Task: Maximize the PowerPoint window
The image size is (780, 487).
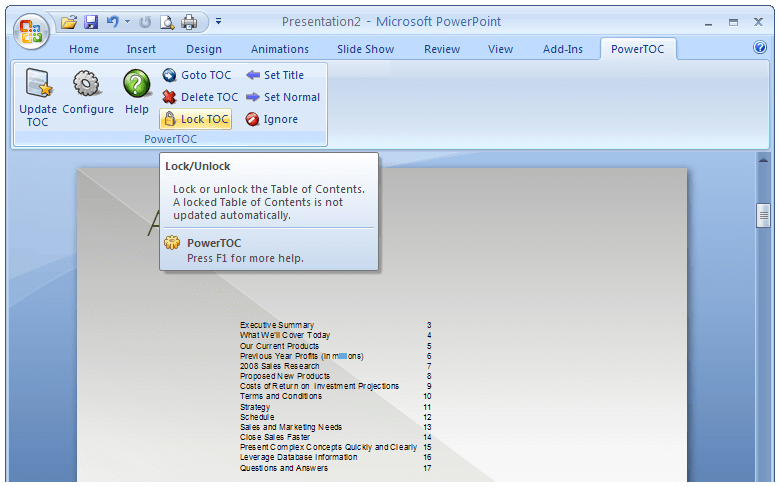Action: click(733, 22)
